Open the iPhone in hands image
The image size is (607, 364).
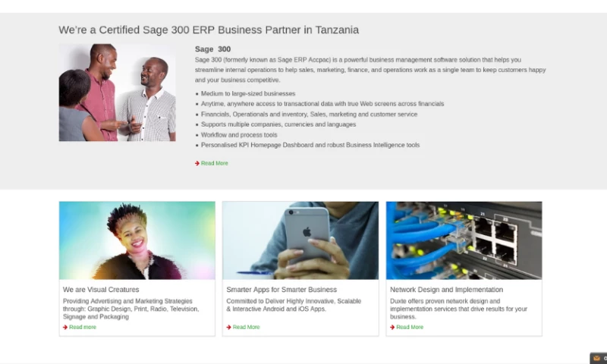coord(300,240)
